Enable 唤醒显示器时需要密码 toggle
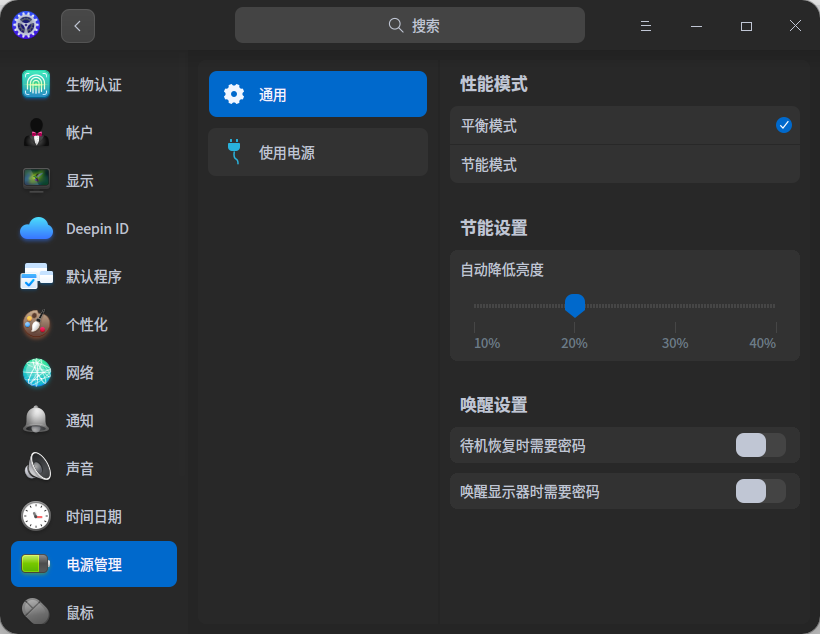Viewport: 820px width, 634px height. (762, 491)
